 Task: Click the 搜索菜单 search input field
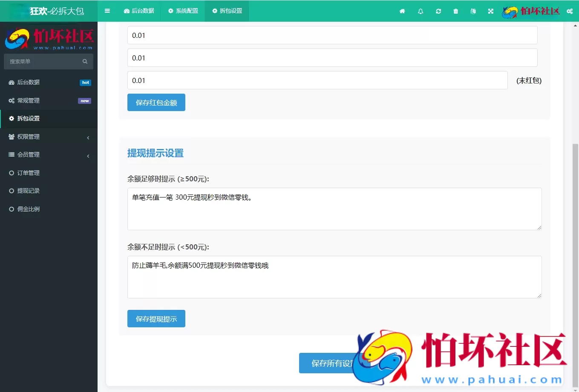click(47, 61)
